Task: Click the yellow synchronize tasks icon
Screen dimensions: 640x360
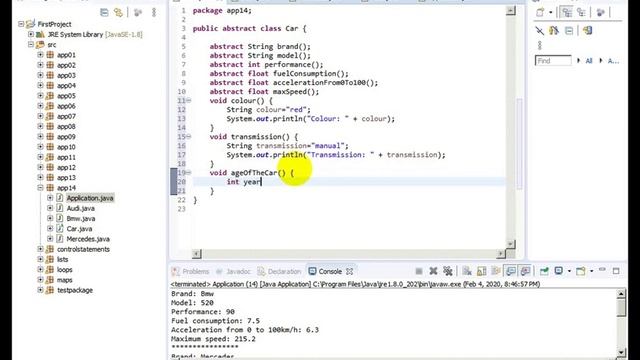Action: tap(554, 31)
